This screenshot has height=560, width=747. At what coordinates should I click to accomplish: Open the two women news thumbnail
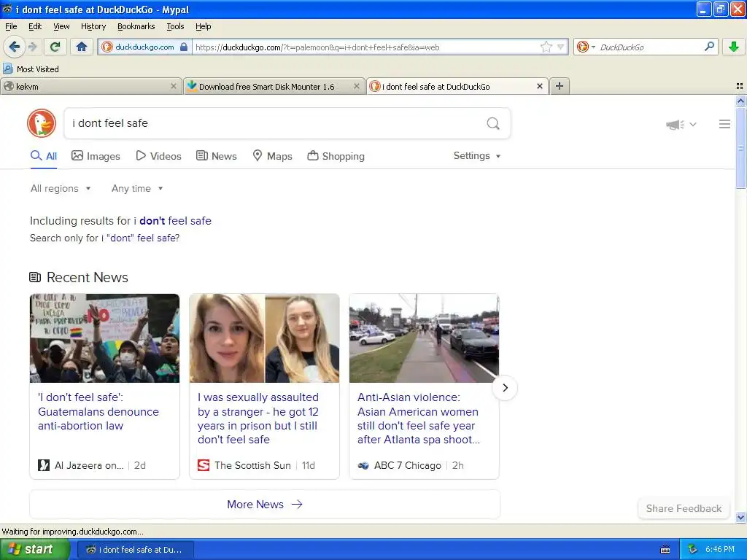click(x=264, y=338)
